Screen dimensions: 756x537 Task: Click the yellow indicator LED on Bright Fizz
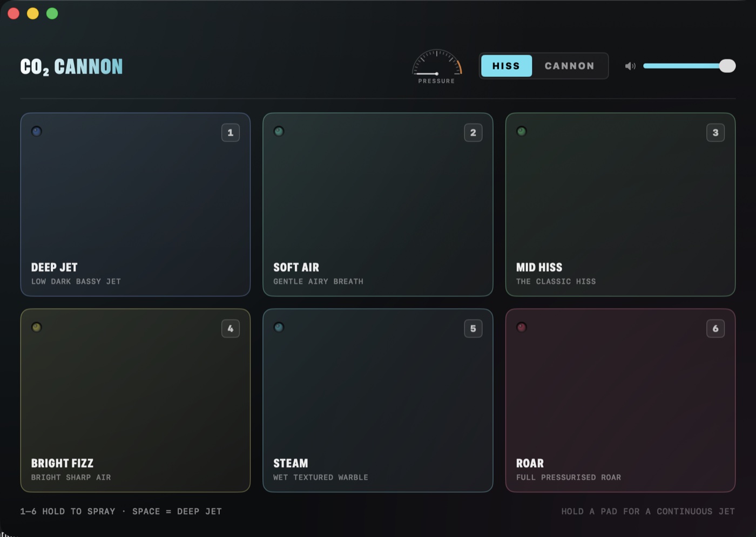(x=36, y=327)
